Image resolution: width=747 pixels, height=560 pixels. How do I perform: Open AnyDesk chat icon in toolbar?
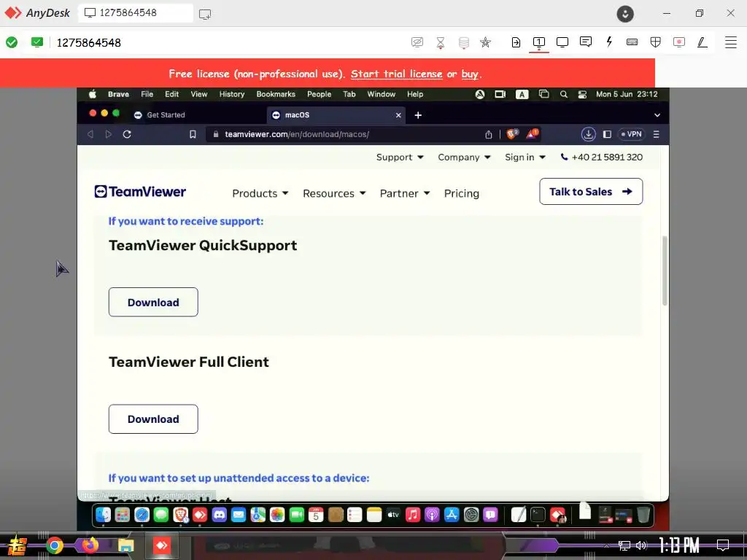point(586,42)
